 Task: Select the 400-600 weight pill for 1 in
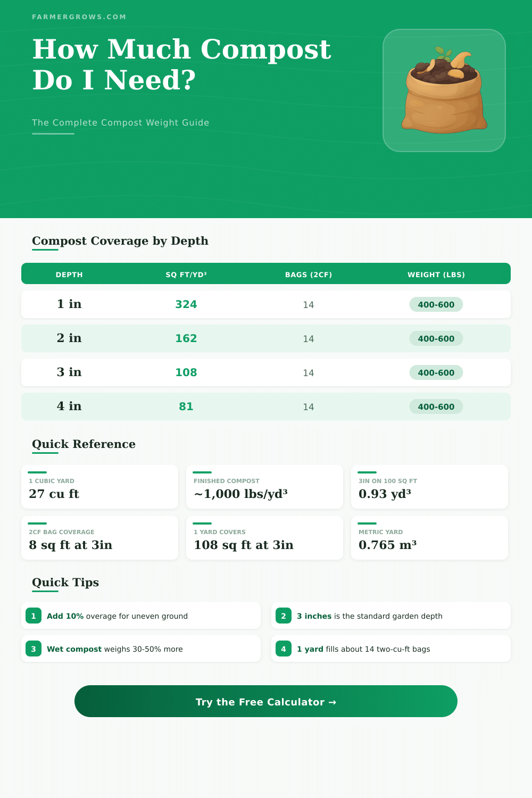436,304
